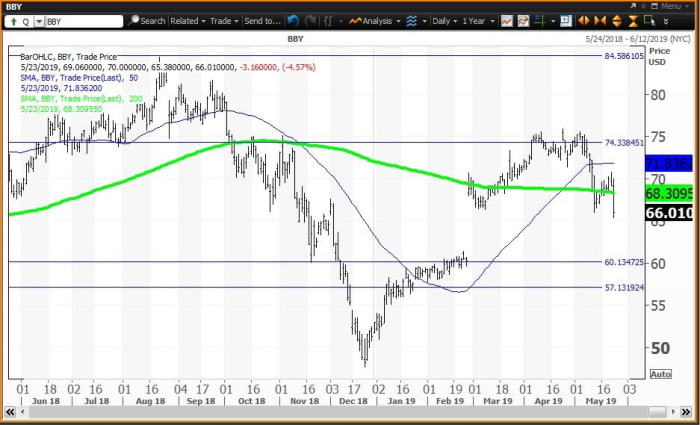Image resolution: width=700 pixels, height=425 pixels.
Task: Click the SMA 50 legend line
Action: coord(79,78)
